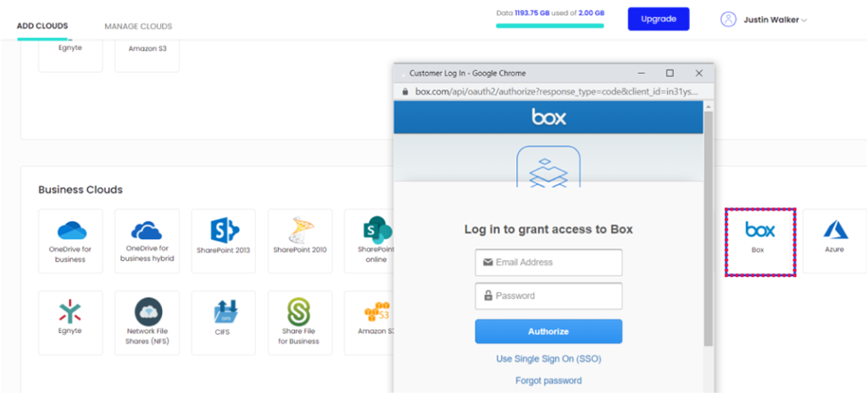Open the Justin Walker account dropdown
Viewport: 868px width, 393px height.
coord(775,20)
